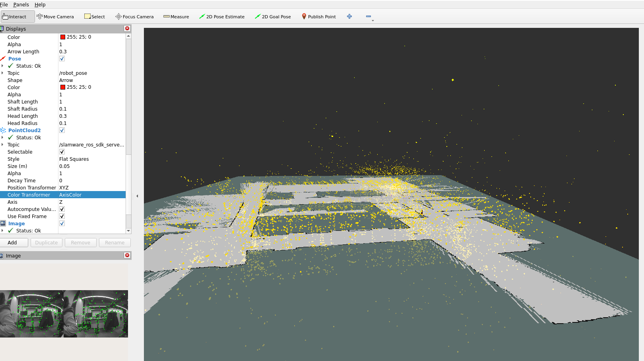The height and width of the screenshot is (361, 644).
Task: Click the Focus Camera tool
Action: pyautogui.click(x=134, y=16)
